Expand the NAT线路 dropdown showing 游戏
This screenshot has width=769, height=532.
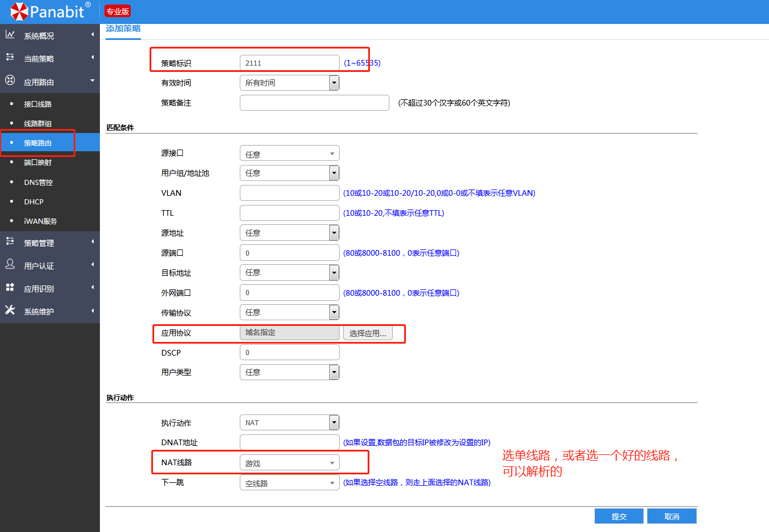289,463
